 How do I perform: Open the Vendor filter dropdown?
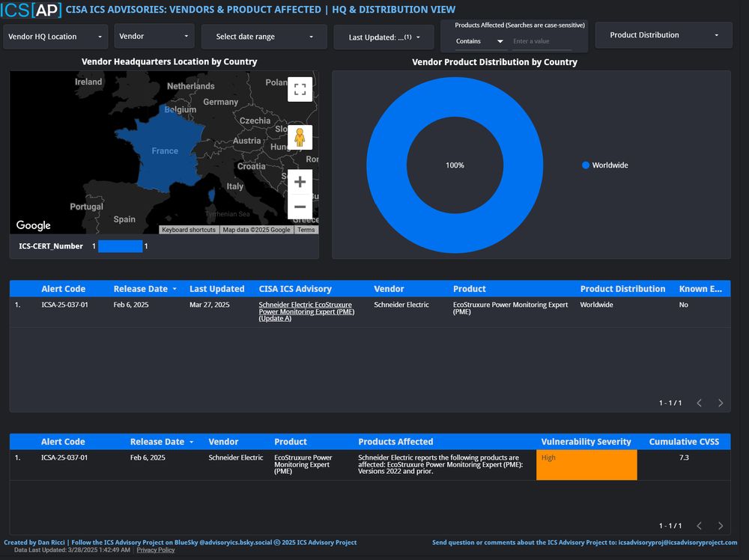[154, 36]
